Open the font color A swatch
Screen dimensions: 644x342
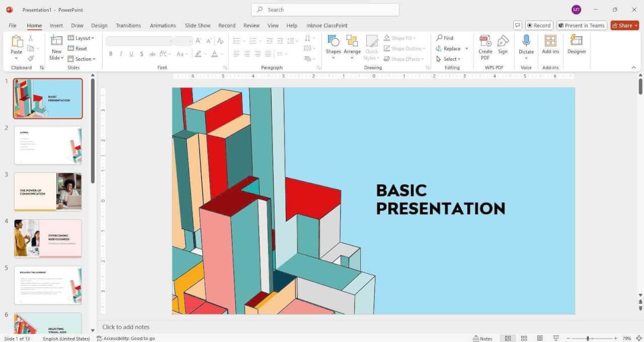click(x=214, y=54)
